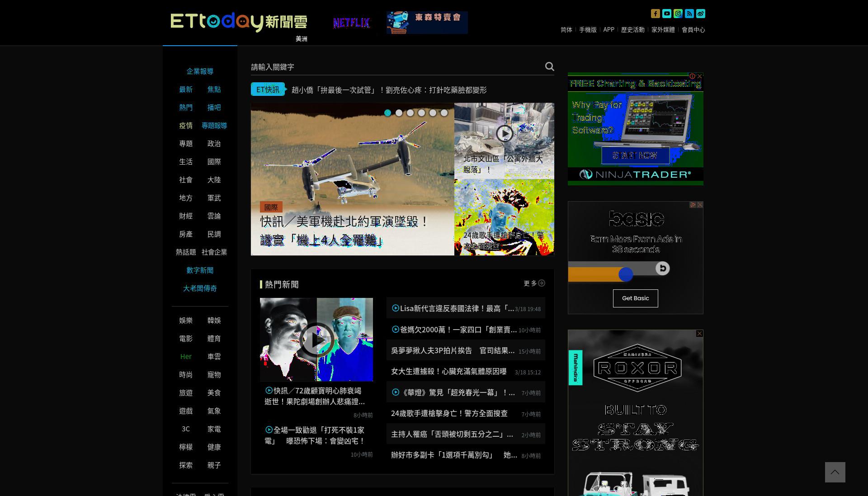Open the 東森特賣會 banner

(x=427, y=23)
